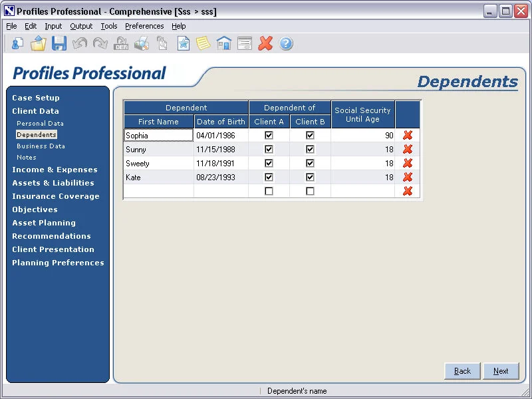Click the dialog window toolbar icon
Screen dimensions: 532x399
pyautogui.click(x=245, y=43)
